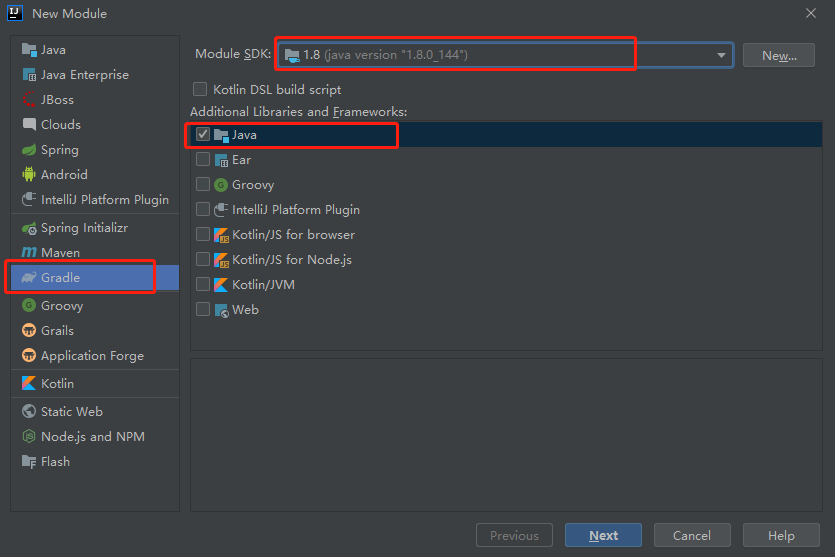
Task: Select the Java Enterprise module type
Action: pyautogui.click(x=95, y=75)
